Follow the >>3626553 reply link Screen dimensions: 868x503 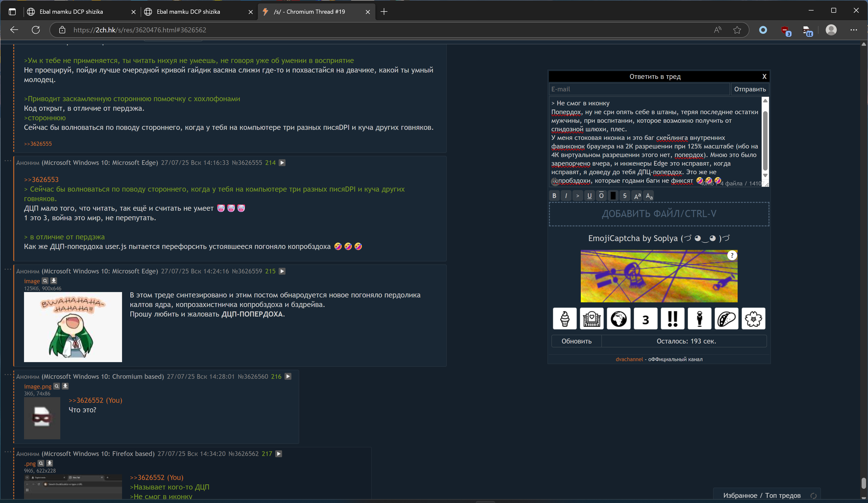(x=41, y=179)
